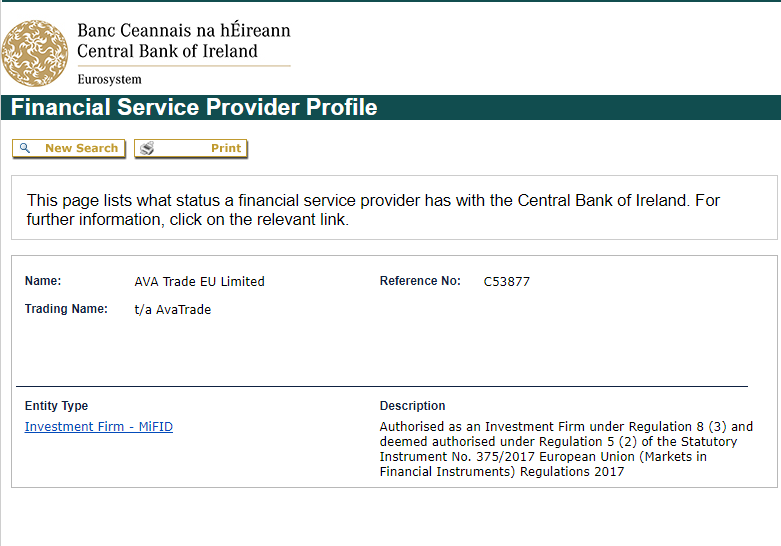Click the Trading Name field label
The width and height of the screenshot is (781, 546).
click(x=66, y=309)
